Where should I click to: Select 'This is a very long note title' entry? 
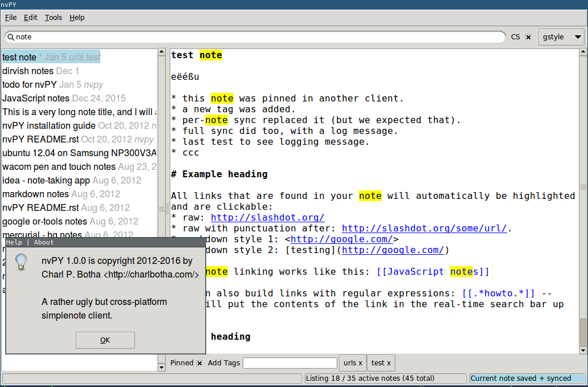point(79,112)
